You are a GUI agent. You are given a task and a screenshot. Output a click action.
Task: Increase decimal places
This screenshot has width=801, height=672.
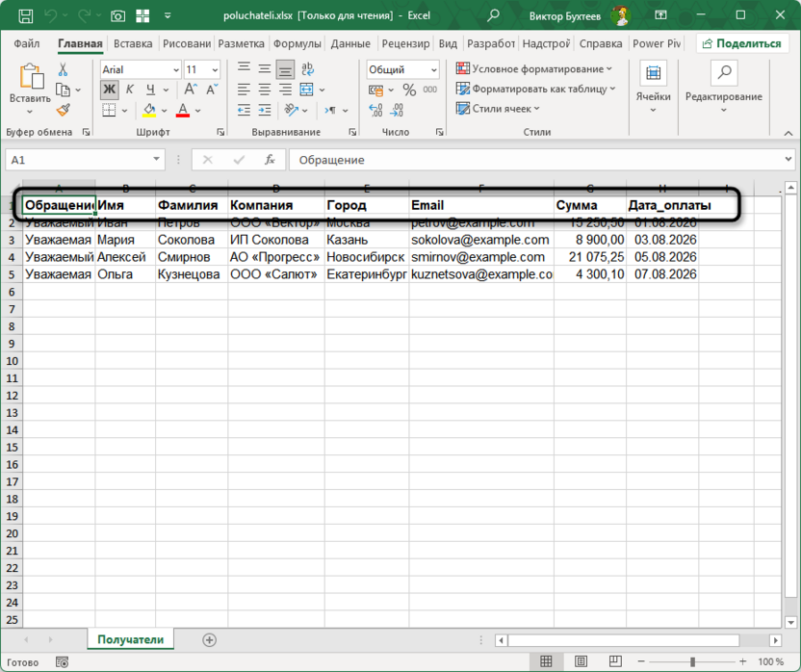tap(375, 110)
